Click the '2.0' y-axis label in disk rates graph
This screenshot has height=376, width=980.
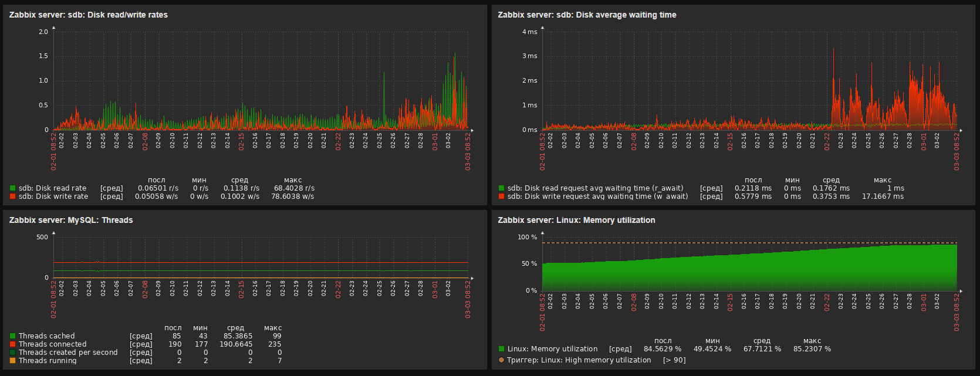click(43, 32)
